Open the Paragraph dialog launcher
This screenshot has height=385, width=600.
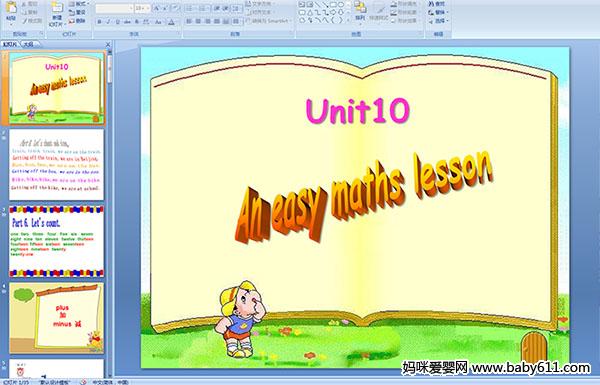pyautogui.click(x=292, y=34)
